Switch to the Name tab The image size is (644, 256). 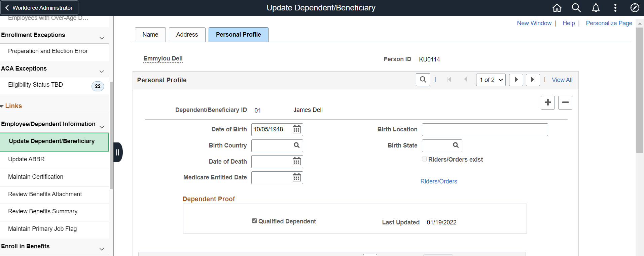click(150, 35)
